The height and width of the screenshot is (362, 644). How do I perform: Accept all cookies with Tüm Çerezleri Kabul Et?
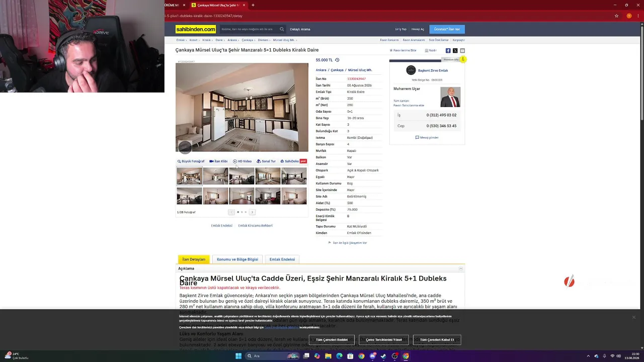click(437, 340)
